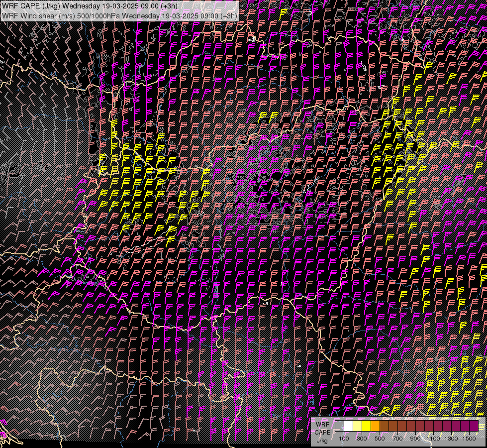The height and width of the screenshot is (448, 487).
Task: Select the purple legend swatch above 1500
Action: click(x=474, y=426)
